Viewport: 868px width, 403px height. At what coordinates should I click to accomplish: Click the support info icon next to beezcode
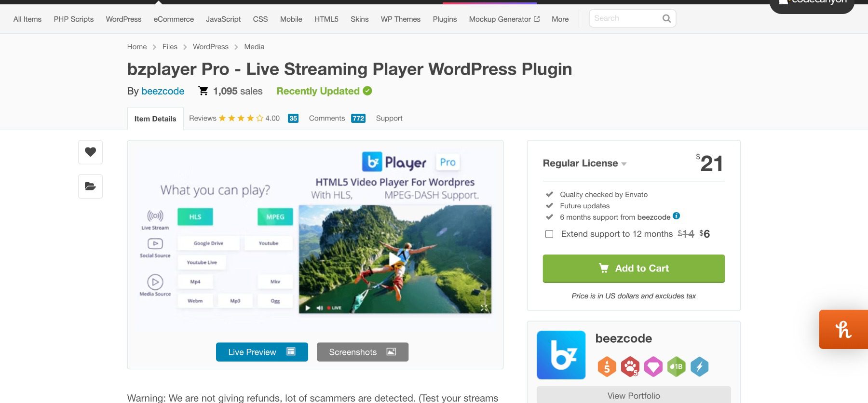677,216
